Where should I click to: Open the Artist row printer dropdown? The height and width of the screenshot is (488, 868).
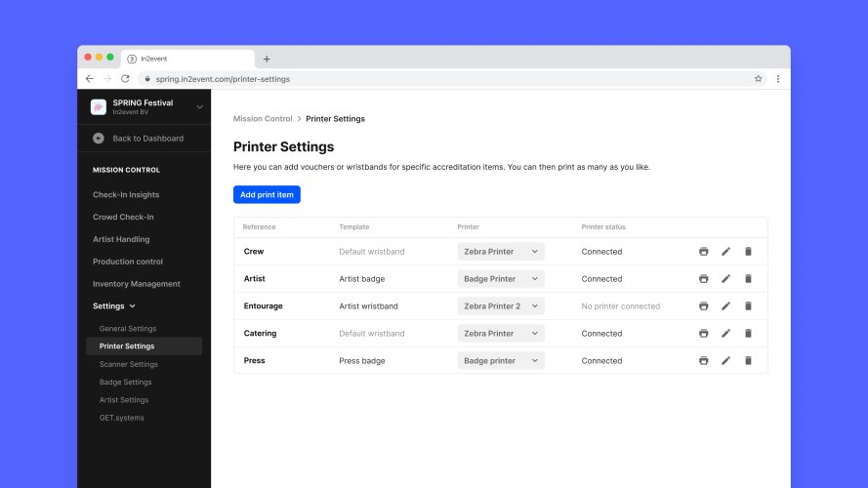point(501,279)
